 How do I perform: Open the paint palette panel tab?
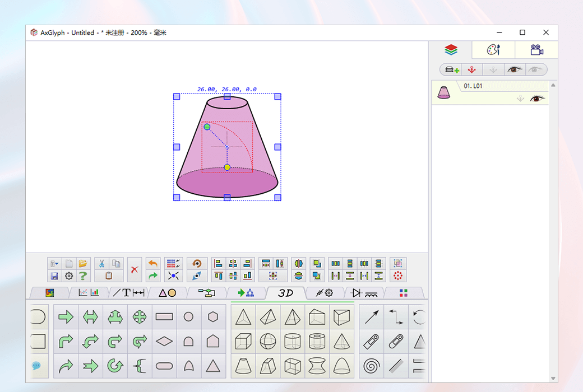(x=493, y=50)
